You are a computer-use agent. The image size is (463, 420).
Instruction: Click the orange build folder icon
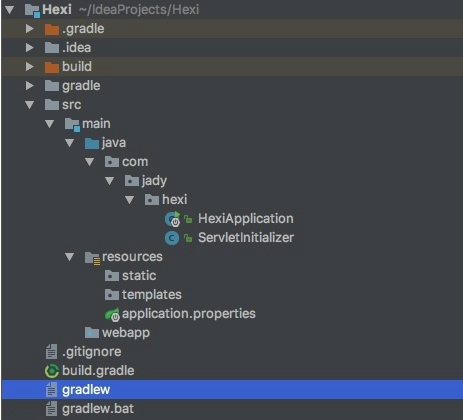[52, 67]
